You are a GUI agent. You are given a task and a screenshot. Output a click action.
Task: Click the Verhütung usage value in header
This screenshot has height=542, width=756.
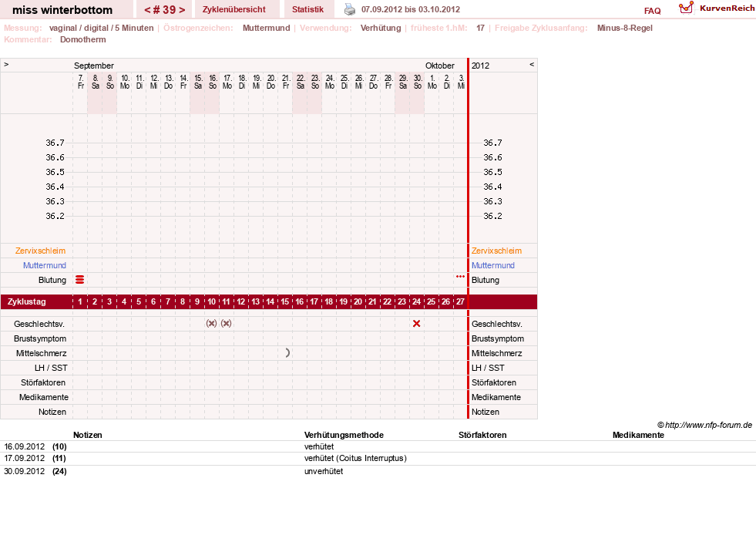pyautogui.click(x=381, y=28)
